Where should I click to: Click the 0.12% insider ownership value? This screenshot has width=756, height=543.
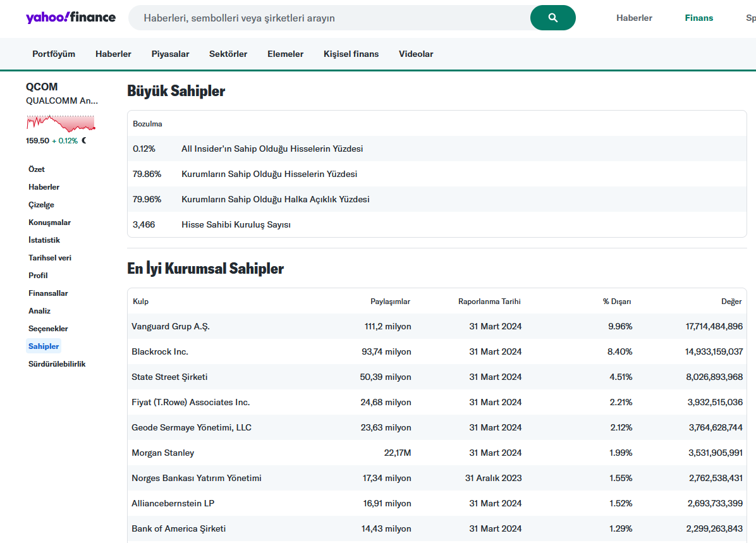[x=144, y=149]
